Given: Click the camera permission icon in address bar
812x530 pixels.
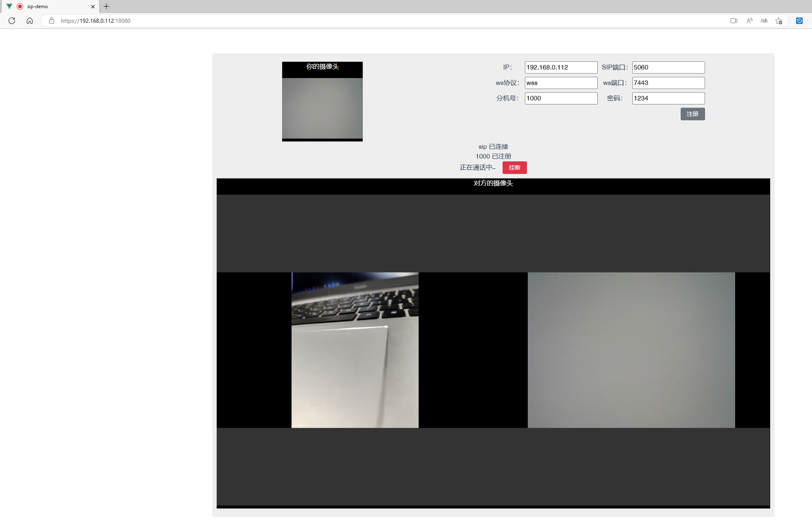Looking at the screenshot, I should coord(734,21).
